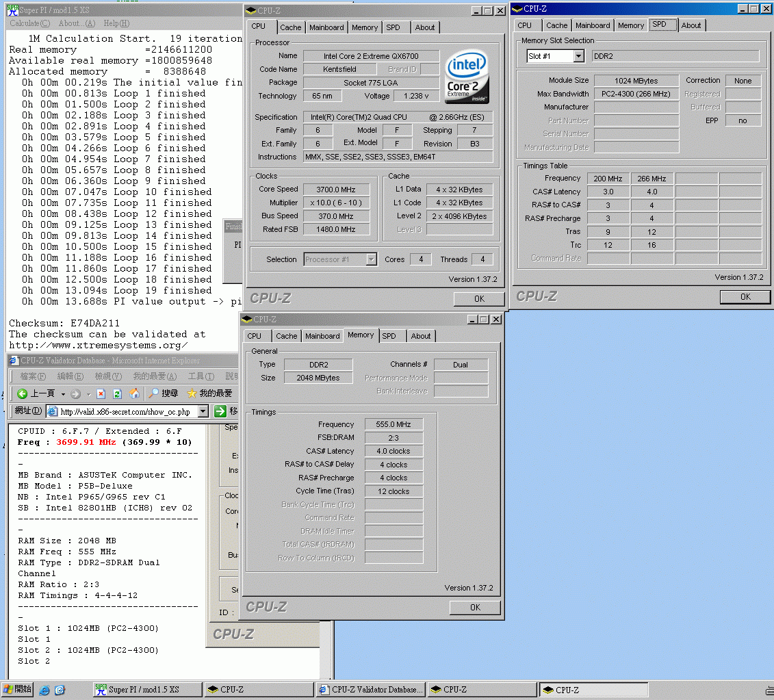The image size is (774, 700).
Task: Open the Back button history arrow
Action: pyautogui.click(x=63, y=394)
